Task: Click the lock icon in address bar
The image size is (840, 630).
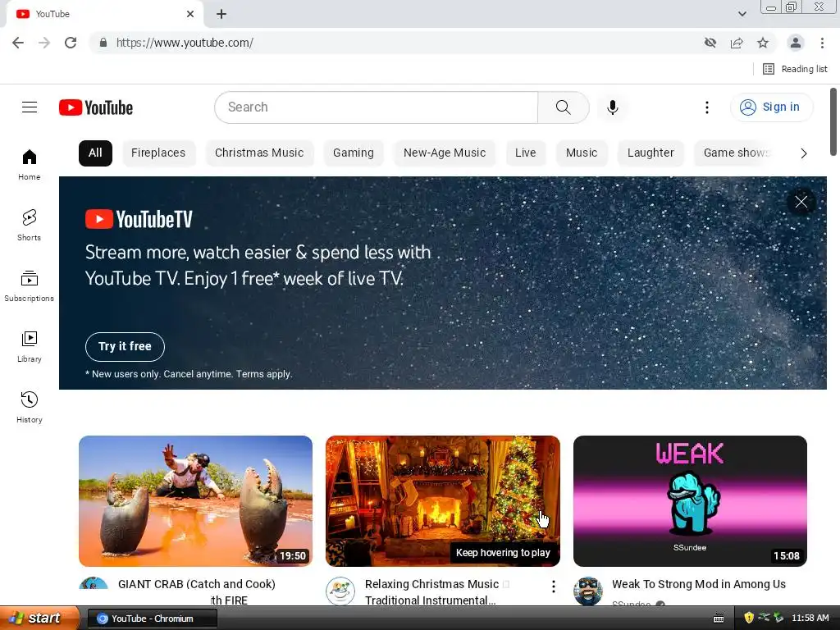Action: (x=103, y=43)
